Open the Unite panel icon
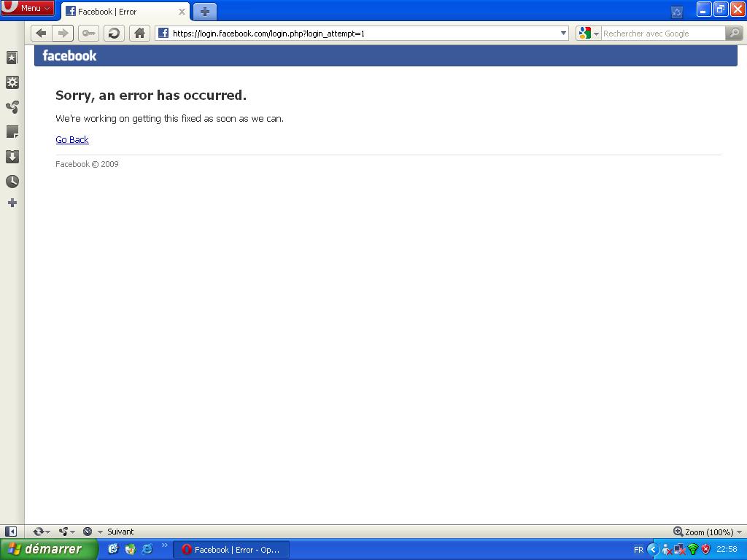747x560 pixels. tap(12, 107)
